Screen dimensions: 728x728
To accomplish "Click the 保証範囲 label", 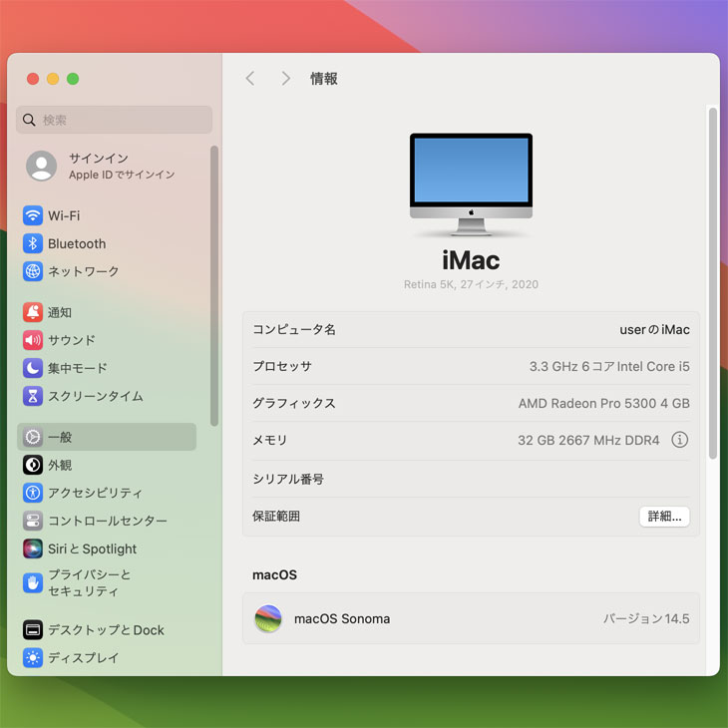I will coord(276,517).
